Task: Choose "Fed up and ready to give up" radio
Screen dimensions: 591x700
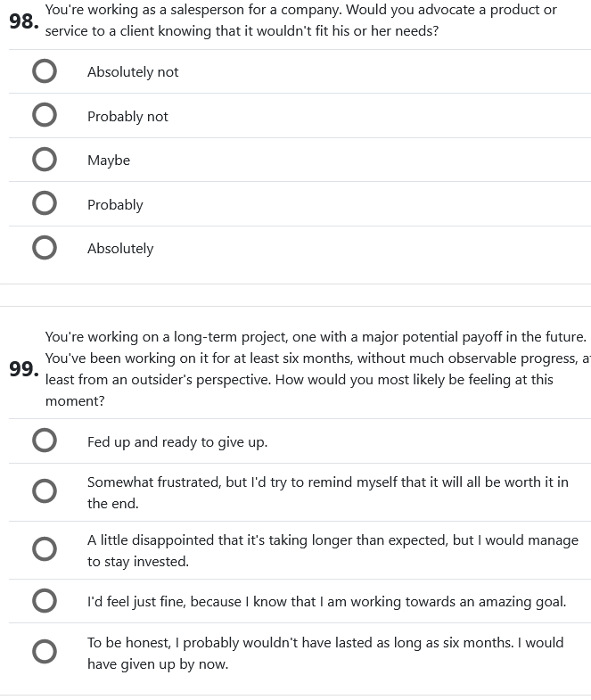Action: click(45, 441)
